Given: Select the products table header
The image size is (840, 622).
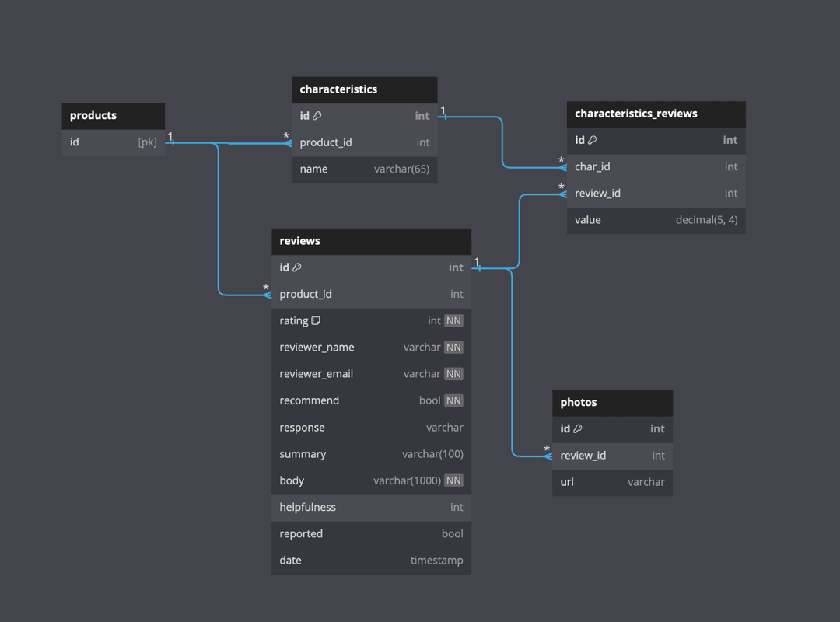Looking at the screenshot, I should click(113, 115).
